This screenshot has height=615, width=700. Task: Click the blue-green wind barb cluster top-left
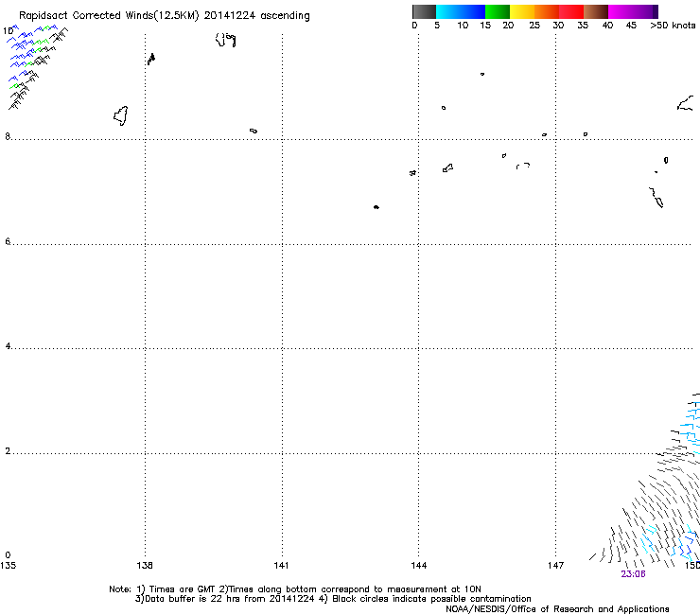[37, 67]
